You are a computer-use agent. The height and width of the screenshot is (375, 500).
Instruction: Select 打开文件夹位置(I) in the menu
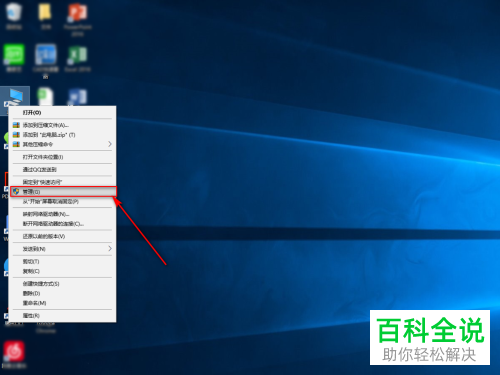click(62, 157)
